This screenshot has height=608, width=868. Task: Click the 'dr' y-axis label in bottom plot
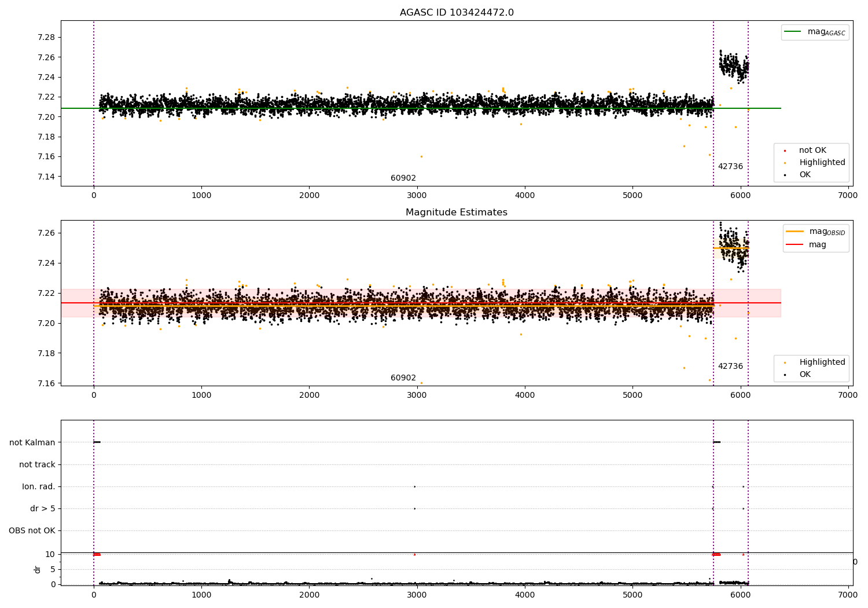[x=38, y=570]
